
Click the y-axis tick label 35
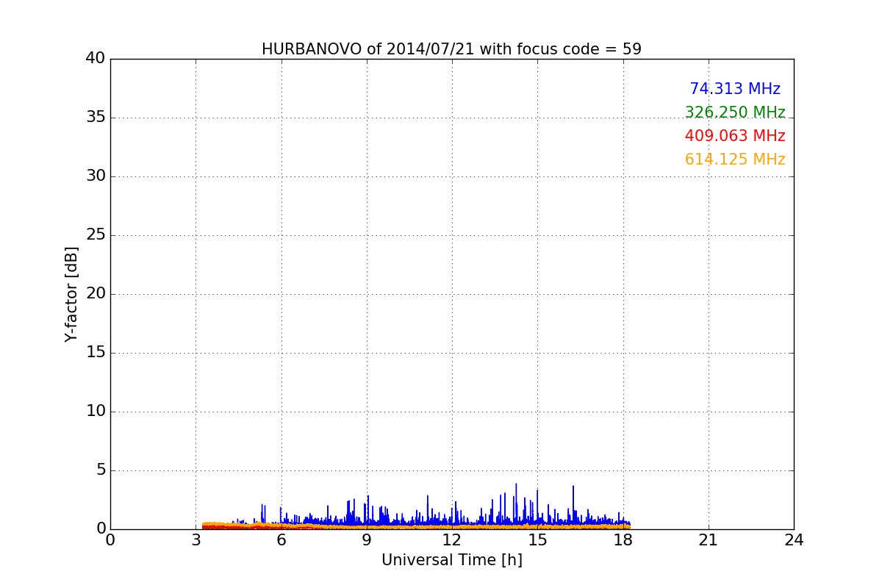96,118
